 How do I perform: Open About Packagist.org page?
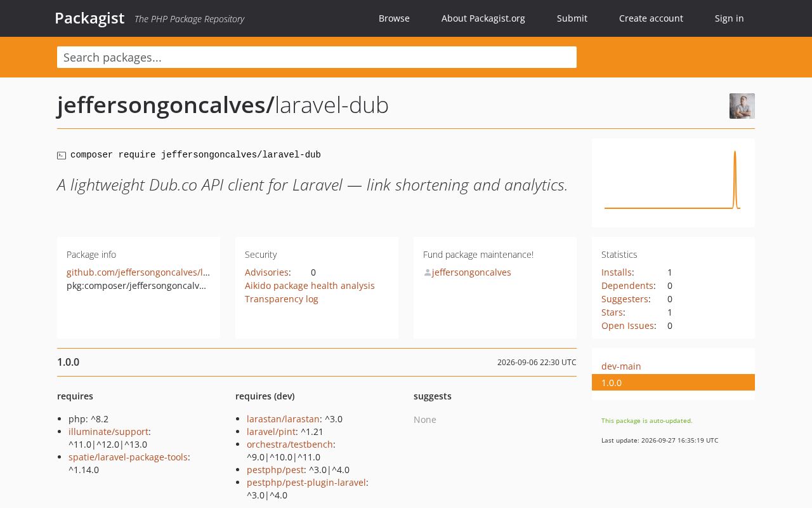(483, 18)
